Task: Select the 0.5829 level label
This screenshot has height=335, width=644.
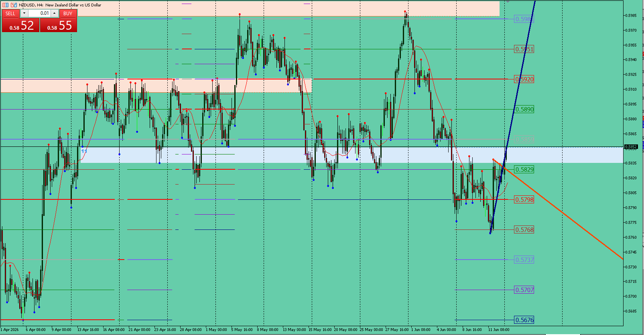Action: [524, 170]
